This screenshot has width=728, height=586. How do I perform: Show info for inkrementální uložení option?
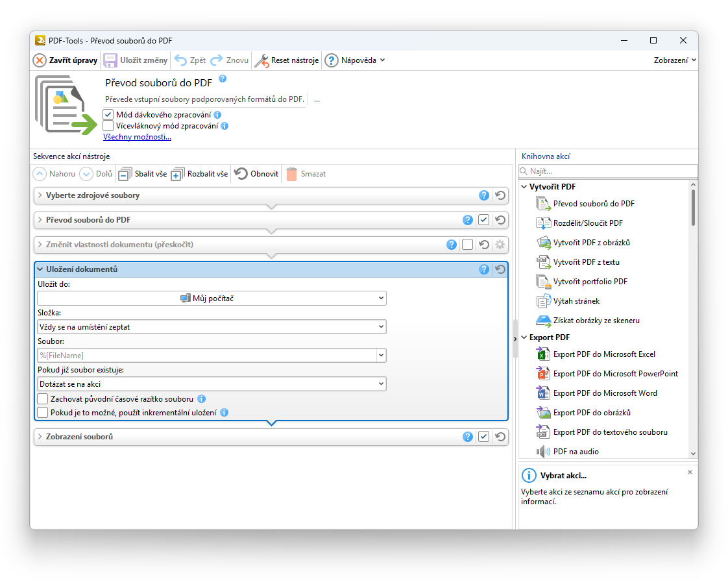(x=224, y=412)
